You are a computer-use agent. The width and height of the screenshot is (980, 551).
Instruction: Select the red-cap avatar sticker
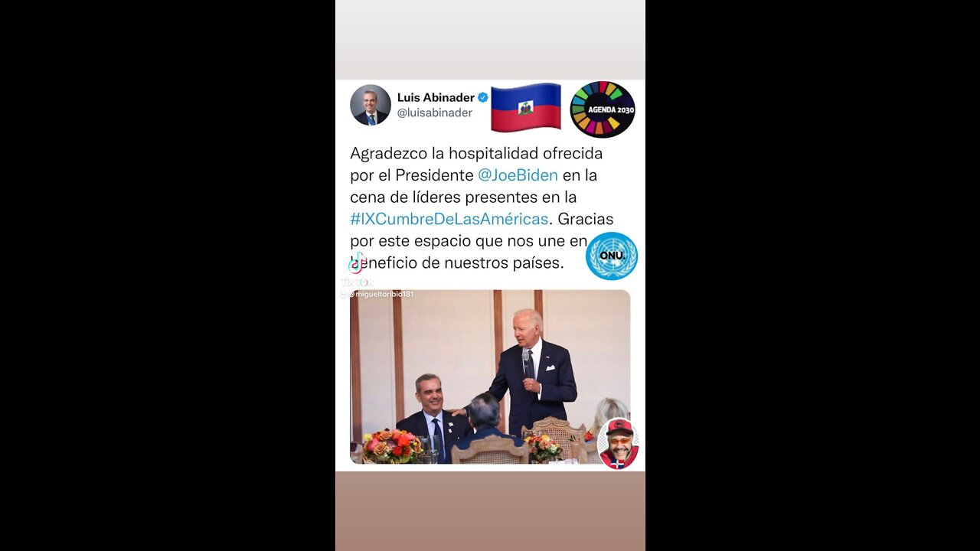click(x=619, y=442)
